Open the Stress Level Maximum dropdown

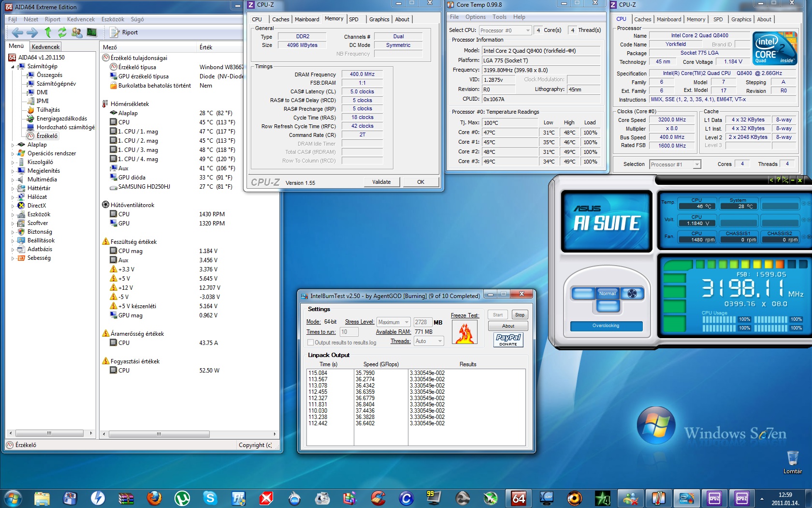[x=393, y=322]
